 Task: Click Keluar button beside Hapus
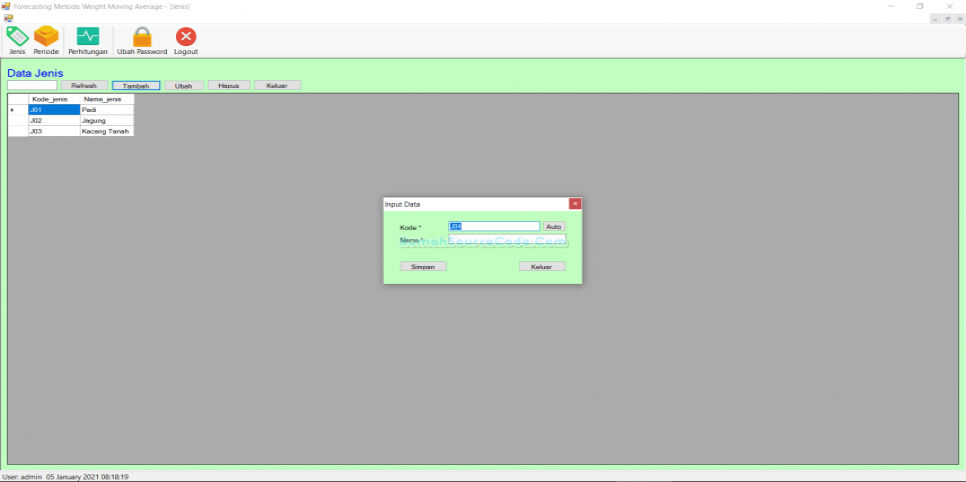point(277,86)
